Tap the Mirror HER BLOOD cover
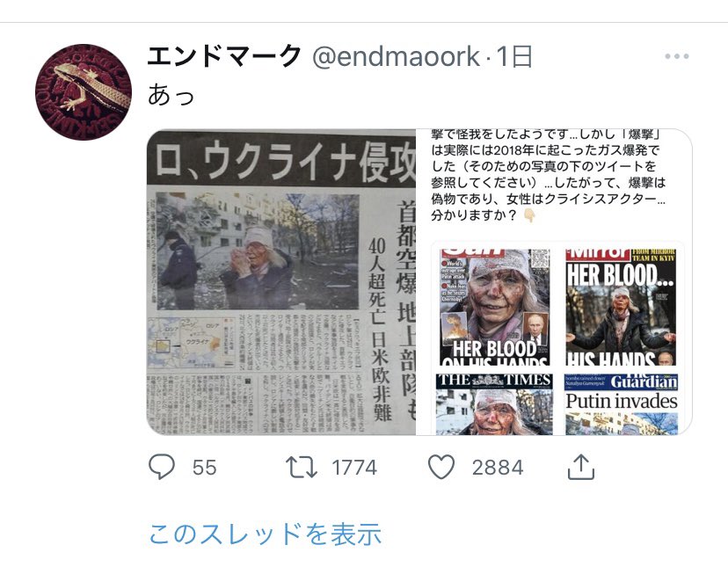Viewport: 728px width, 574px height. coord(620,307)
